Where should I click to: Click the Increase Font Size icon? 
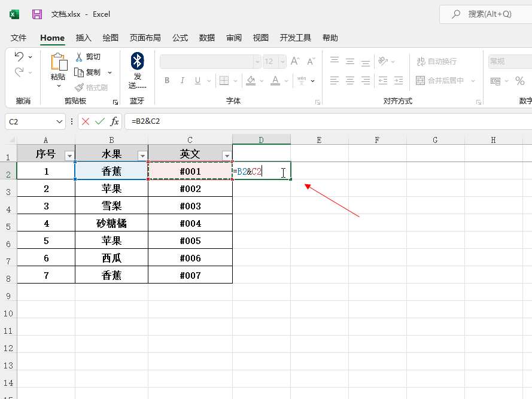click(295, 62)
